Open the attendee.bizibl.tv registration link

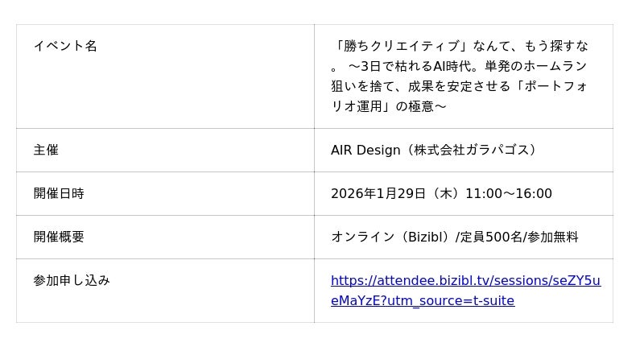pyautogui.click(x=465, y=281)
